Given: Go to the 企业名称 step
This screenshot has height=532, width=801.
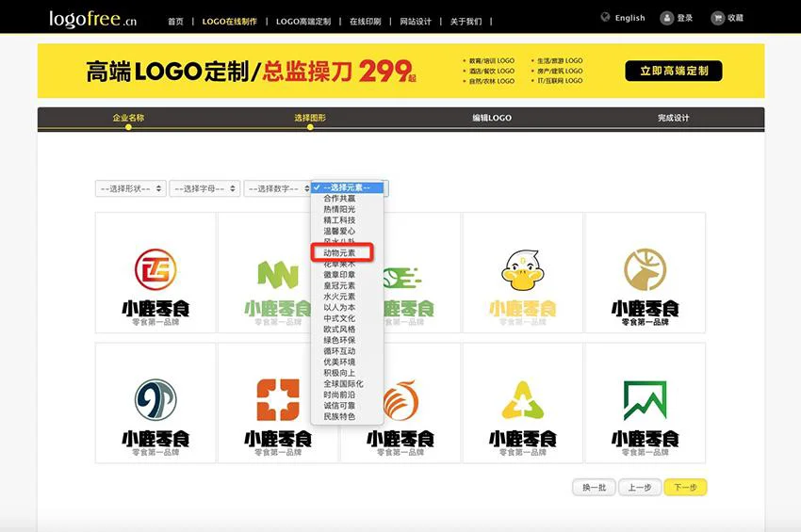Looking at the screenshot, I should (x=128, y=118).
